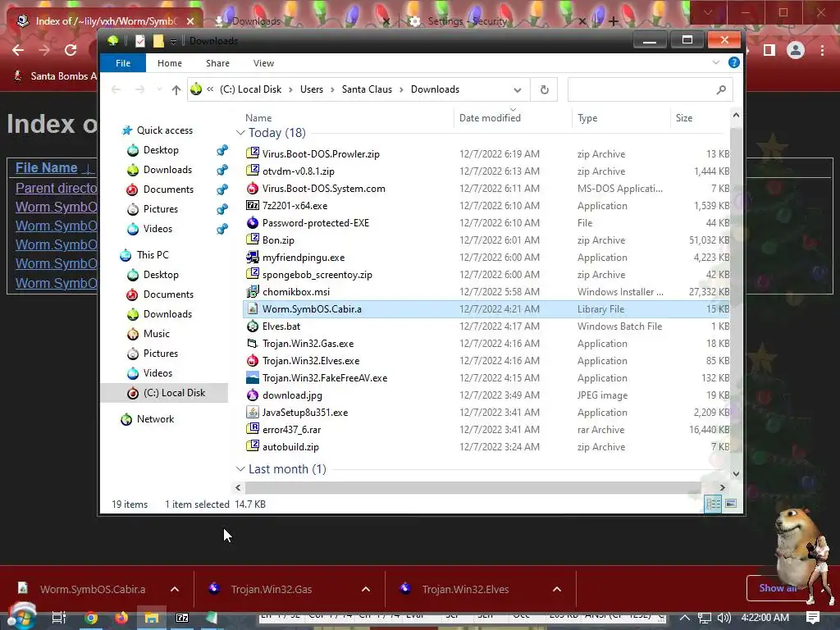Screen dimensions: 840x630
Task: Click the download.jpg image icon
Action: (x=253, y=395)
